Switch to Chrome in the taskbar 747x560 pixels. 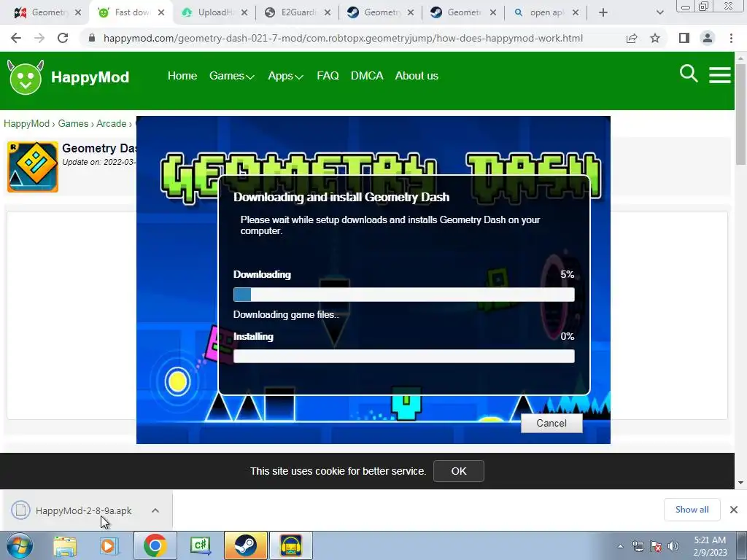pos(155,545)
